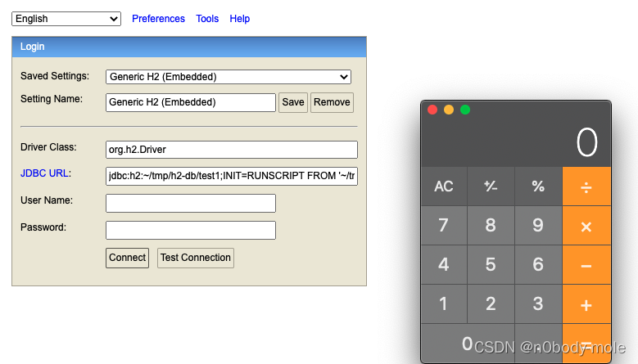
Task: Click the calculator 0 key
Action: pos(468,344)
